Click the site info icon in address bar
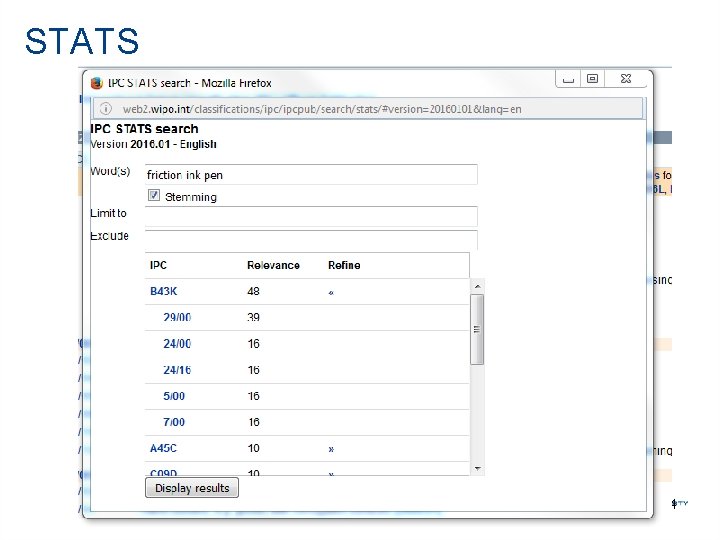This screenshot has height=540, width=720. [106, 109]
